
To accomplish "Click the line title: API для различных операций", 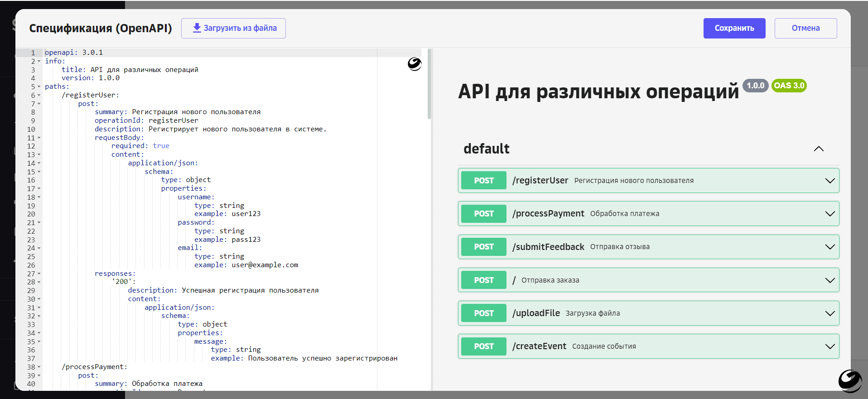I will pos(130,70).
